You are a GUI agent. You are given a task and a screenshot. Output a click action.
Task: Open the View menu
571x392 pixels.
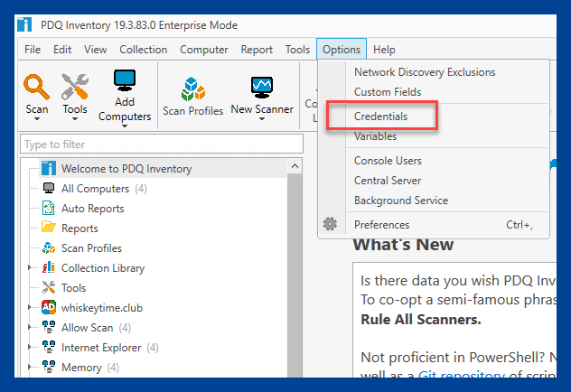[96, 49]
